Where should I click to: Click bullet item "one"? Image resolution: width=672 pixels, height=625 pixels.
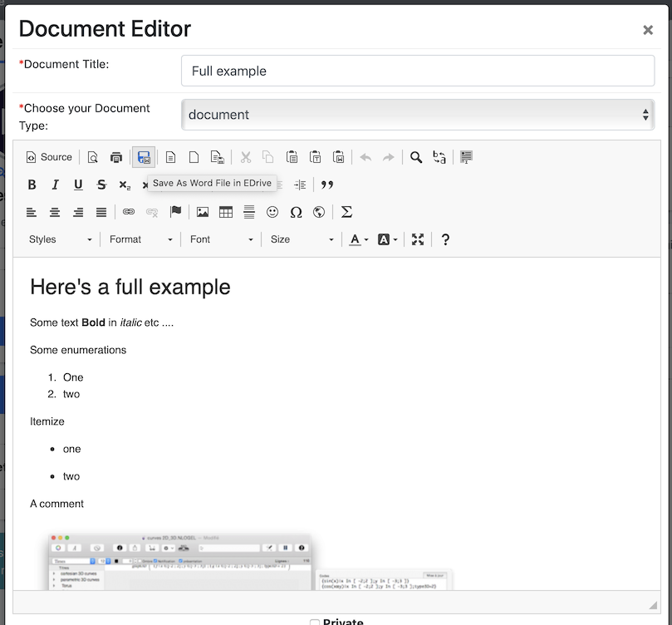point(71,449)
